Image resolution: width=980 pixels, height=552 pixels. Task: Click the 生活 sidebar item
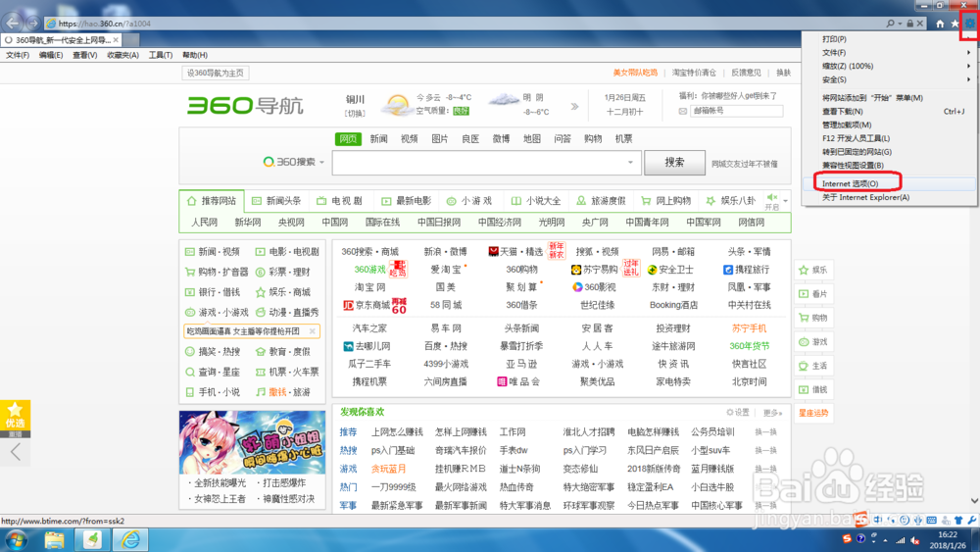coord(813,366)
